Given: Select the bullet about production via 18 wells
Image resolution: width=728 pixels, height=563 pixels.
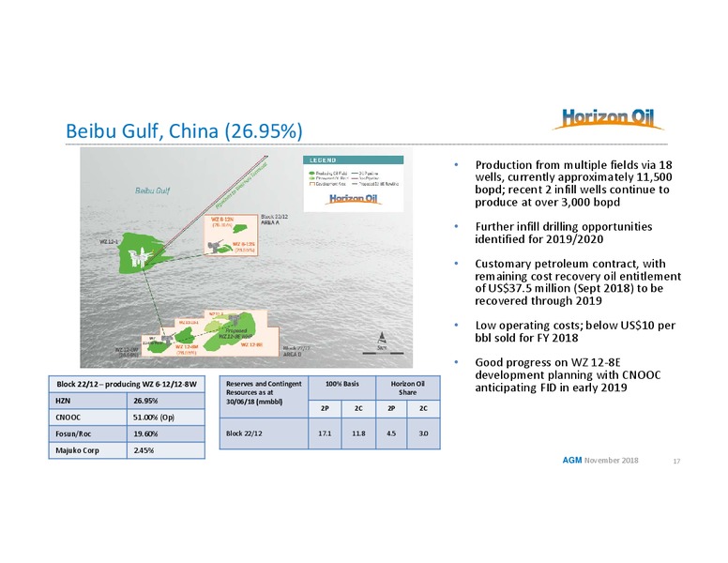Looking at the screenshot, I should [573, 184].
